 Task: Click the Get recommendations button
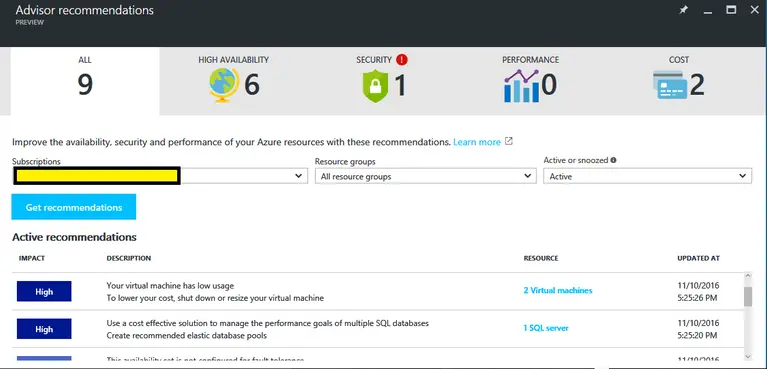coord(74,207)
